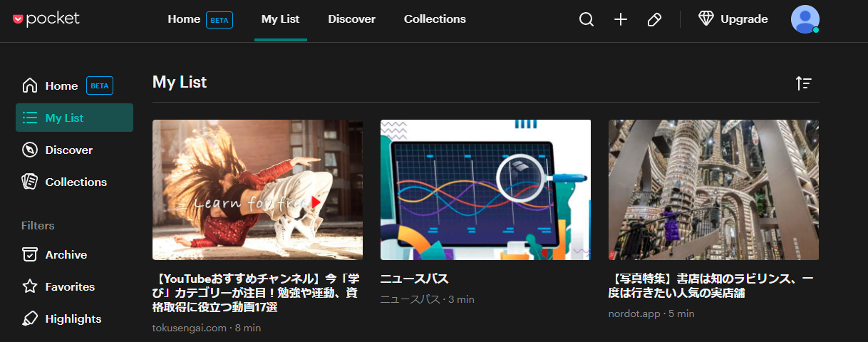Open the user profile avatar

[805, 19]
